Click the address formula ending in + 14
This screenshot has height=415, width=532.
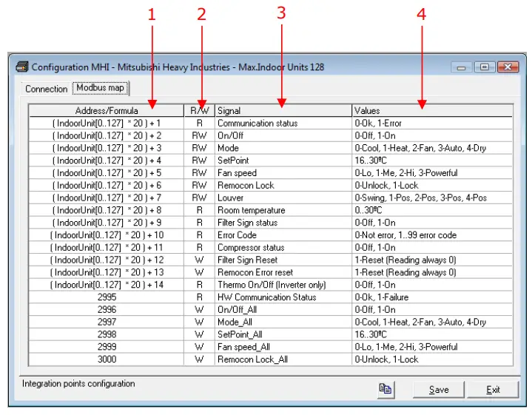click(x=107, y=285)
